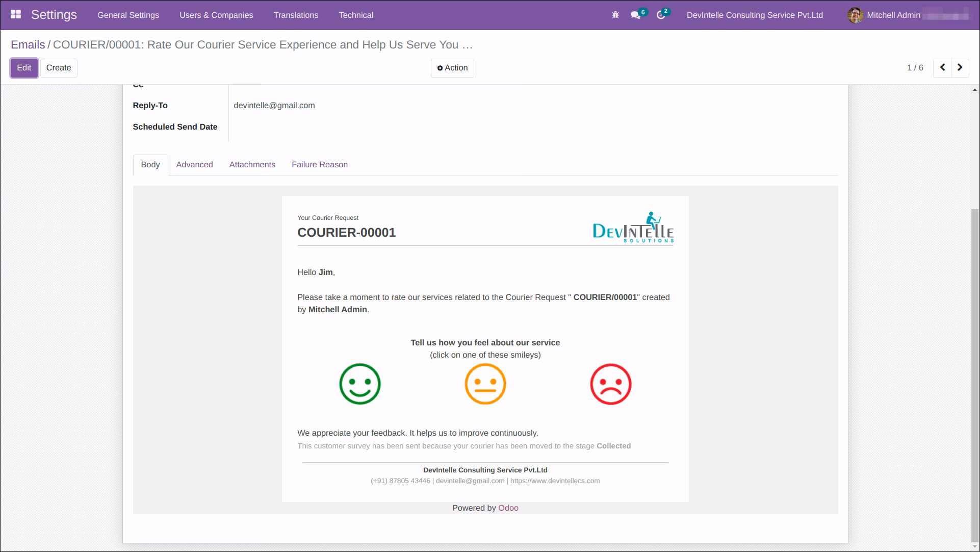
Task: Click the page vertical scrollbar thumb
Action: click(975, 375)
